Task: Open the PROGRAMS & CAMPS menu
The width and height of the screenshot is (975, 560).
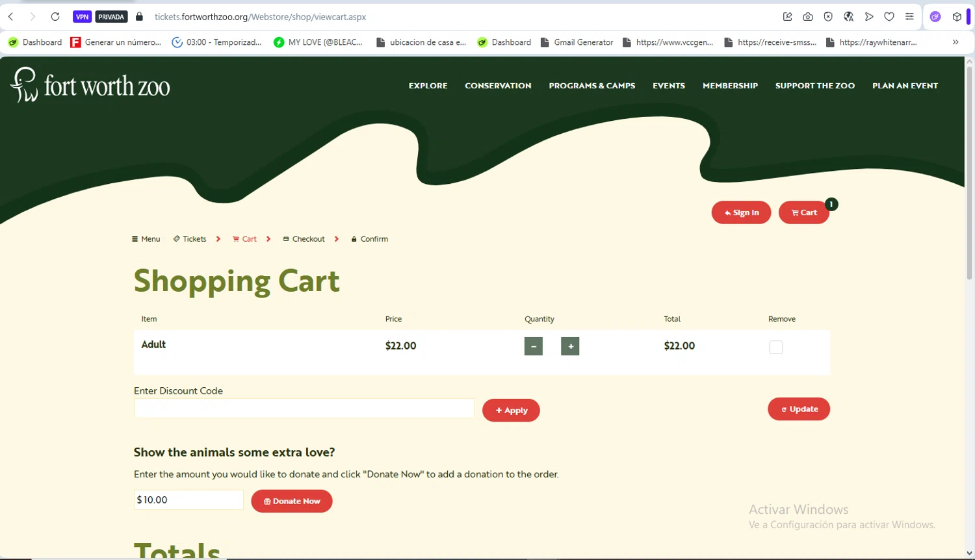Action: (x=592, y=86)
